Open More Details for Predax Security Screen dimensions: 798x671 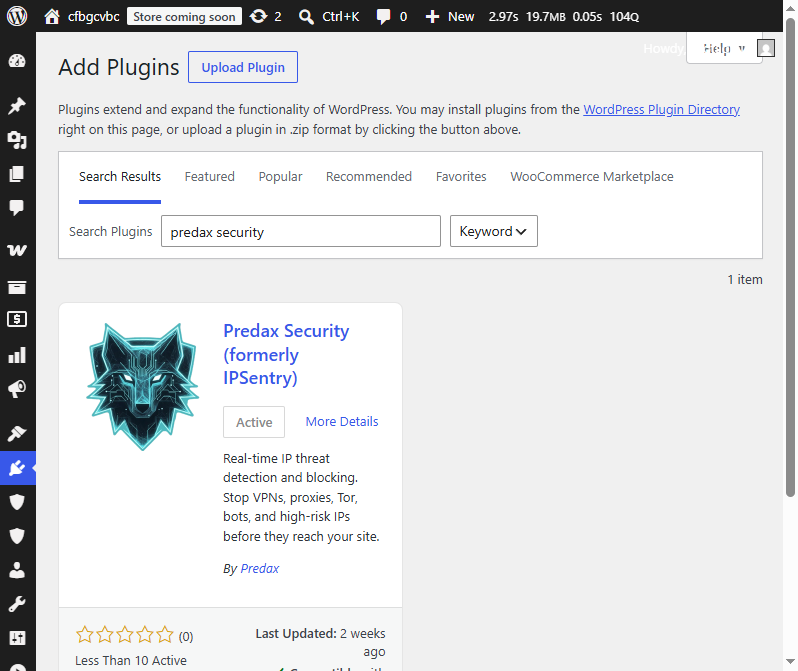point(342,422)
